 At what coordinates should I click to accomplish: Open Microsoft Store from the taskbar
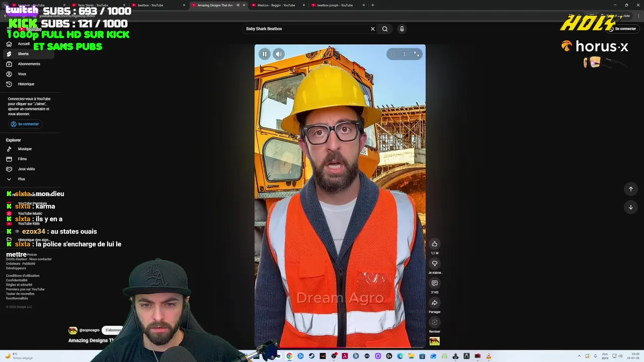pos(422,356)
